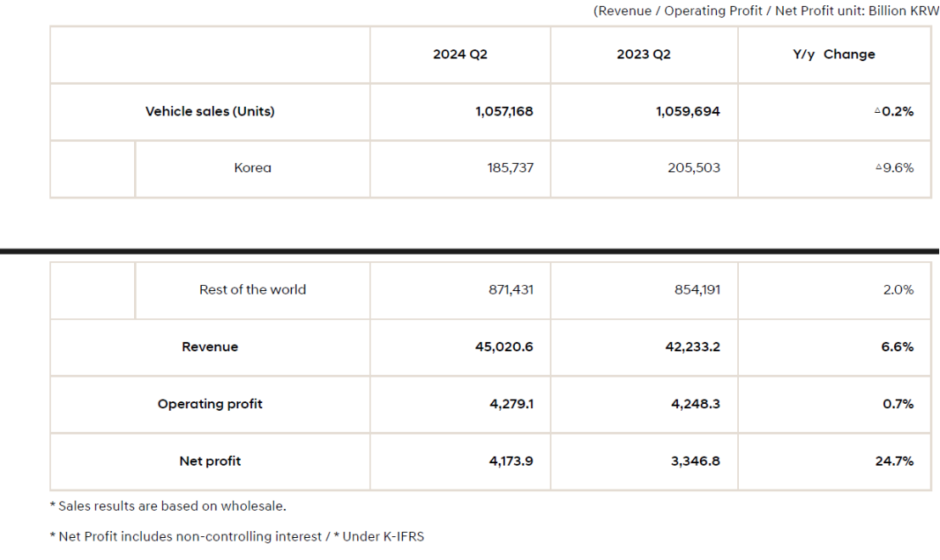Click the 2024 Q2 column header
Viewport: 940px width, 560px height.
tap(460, 54)
